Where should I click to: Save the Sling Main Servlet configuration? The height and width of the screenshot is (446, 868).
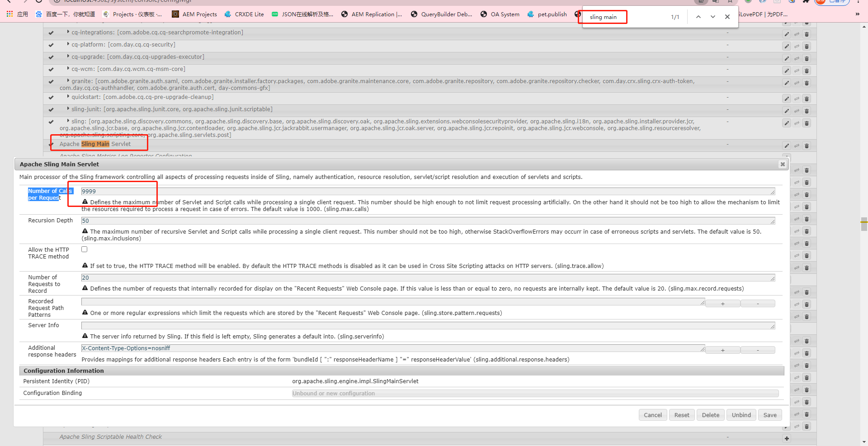(770, 415)
